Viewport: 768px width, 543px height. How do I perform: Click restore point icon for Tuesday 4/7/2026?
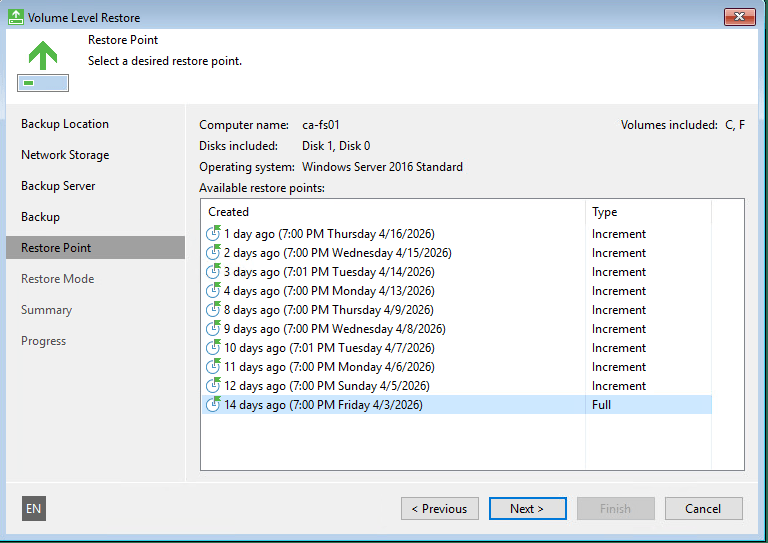pos(213,348)
